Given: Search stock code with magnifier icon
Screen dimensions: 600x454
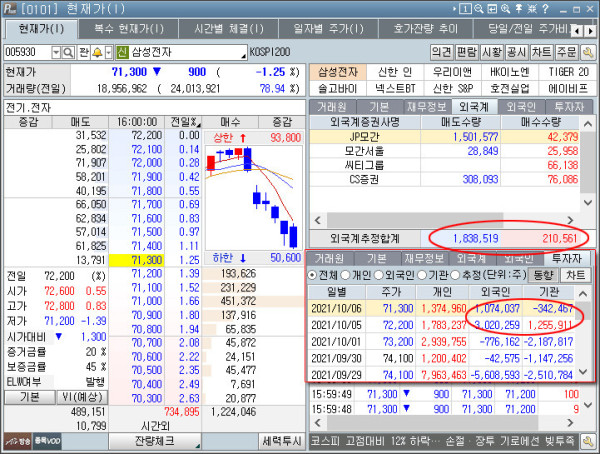Looking at the screenshot, I should [x=68, y=52].
